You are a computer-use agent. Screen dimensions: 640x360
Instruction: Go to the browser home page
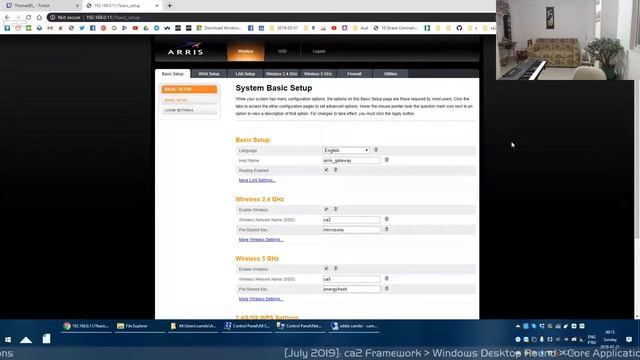point(39,18)
